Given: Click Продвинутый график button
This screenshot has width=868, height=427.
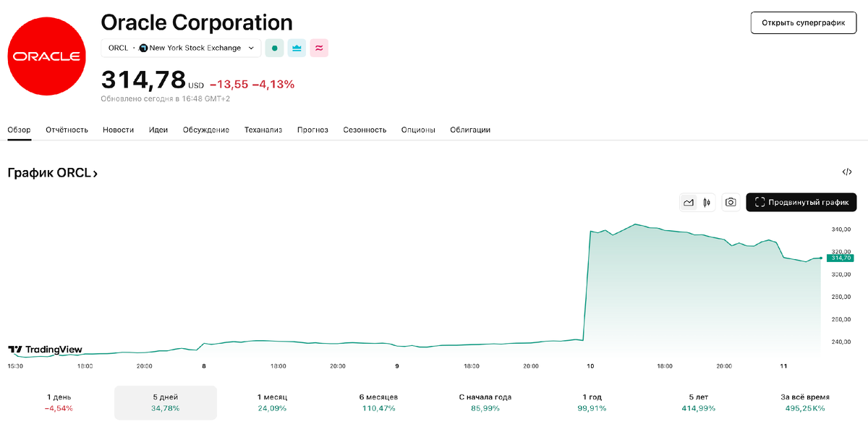Looking at the screenshot, I should click(x=801, y=203).
